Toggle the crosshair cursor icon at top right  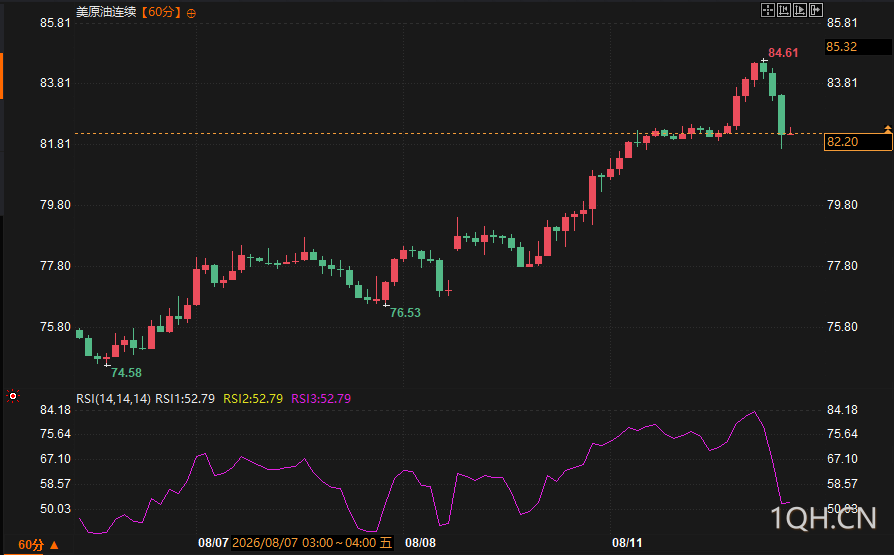tap(767, 10)
